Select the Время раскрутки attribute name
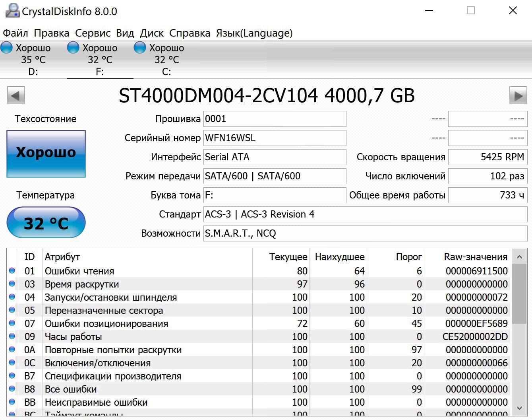532x420 pixels. tap(82, 284)
